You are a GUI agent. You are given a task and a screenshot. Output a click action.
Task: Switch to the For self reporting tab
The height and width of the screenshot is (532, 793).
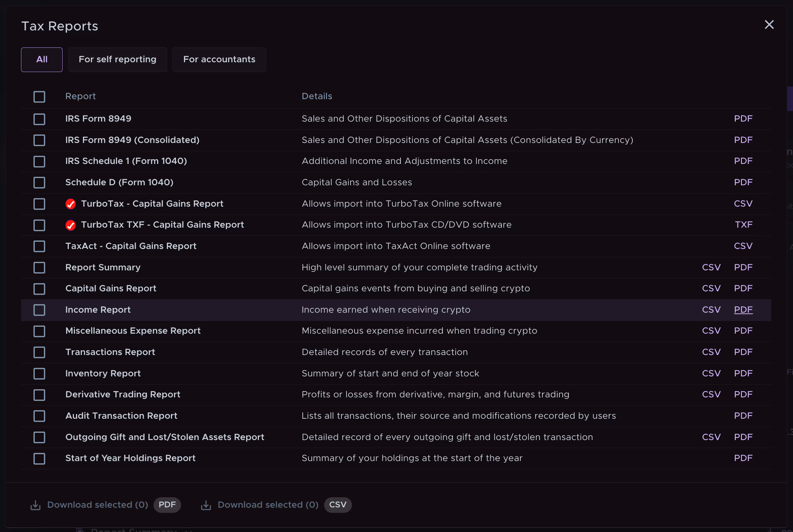(x=117, y=59)
